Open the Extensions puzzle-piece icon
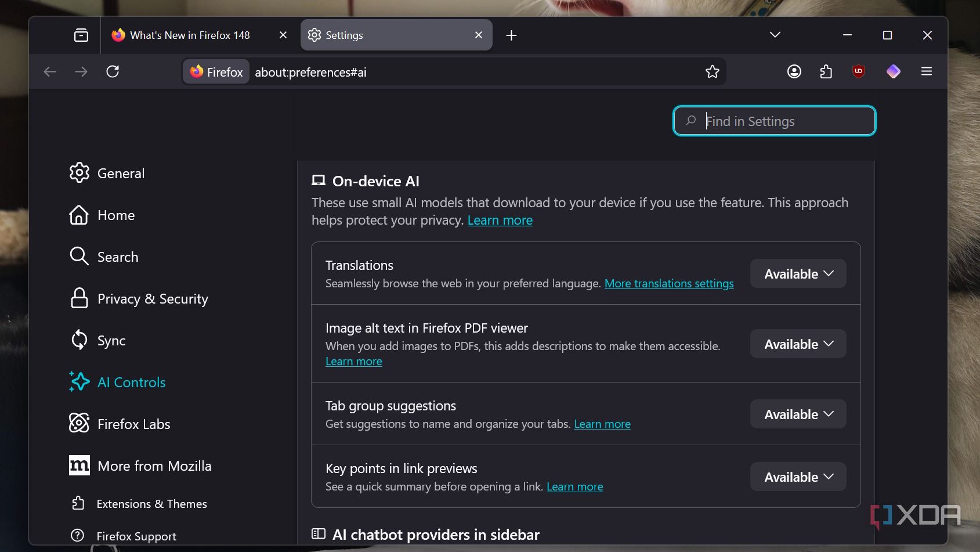This screenshot has height=552, width=980. [826, 71]
